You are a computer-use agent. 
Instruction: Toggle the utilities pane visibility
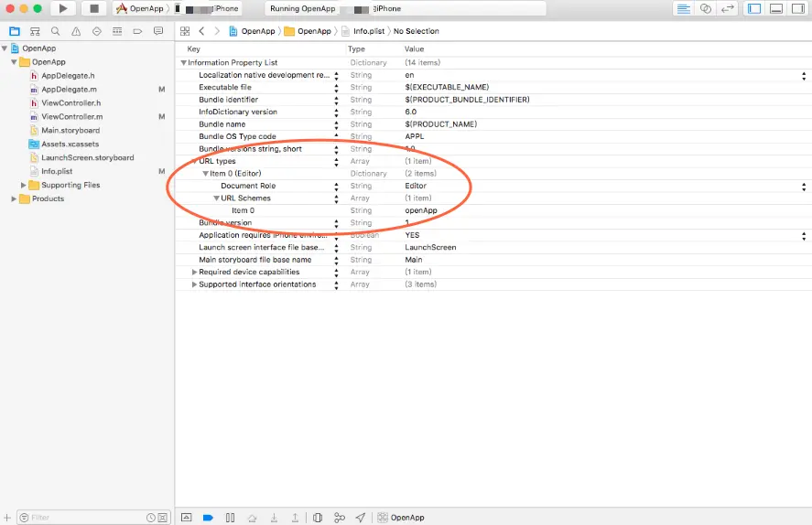pyautogui.click(x=797, y=9)
